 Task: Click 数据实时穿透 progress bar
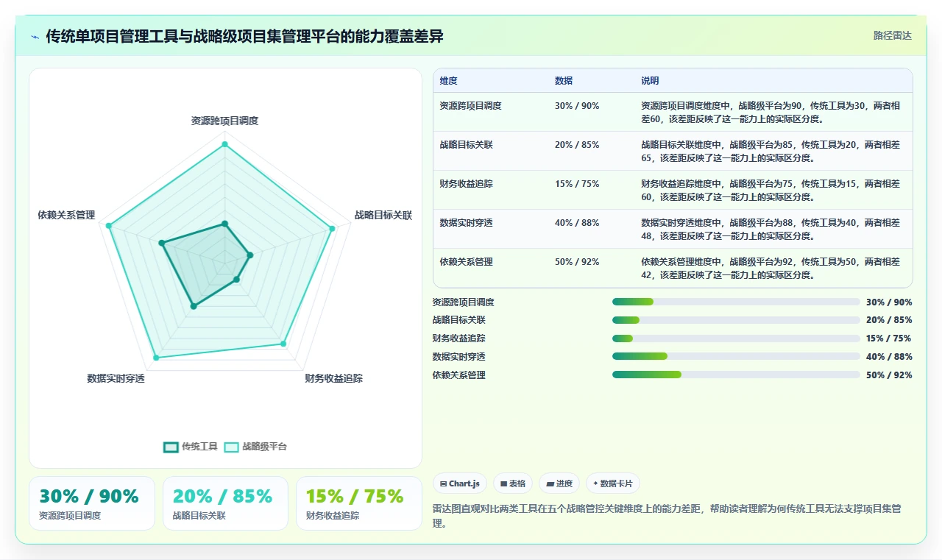pos(736,356)
